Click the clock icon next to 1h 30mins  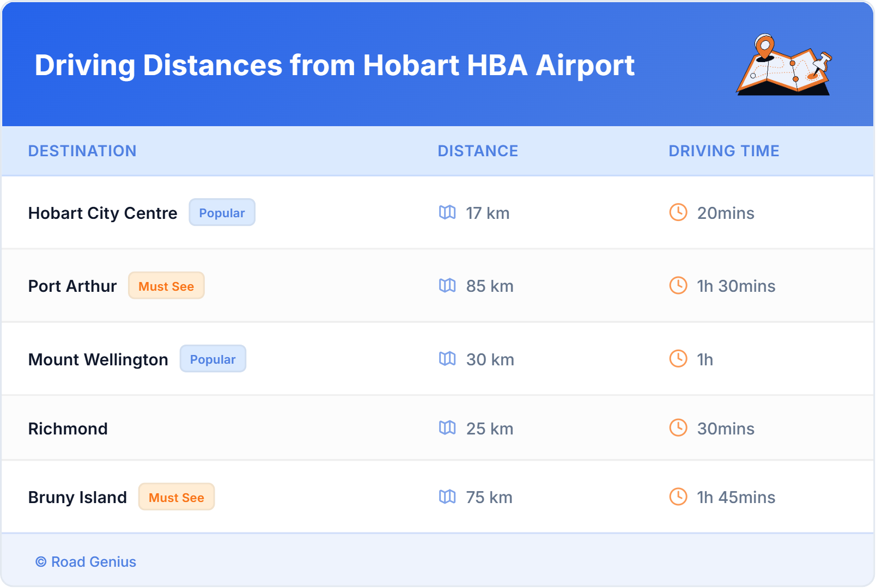[678, 285]
